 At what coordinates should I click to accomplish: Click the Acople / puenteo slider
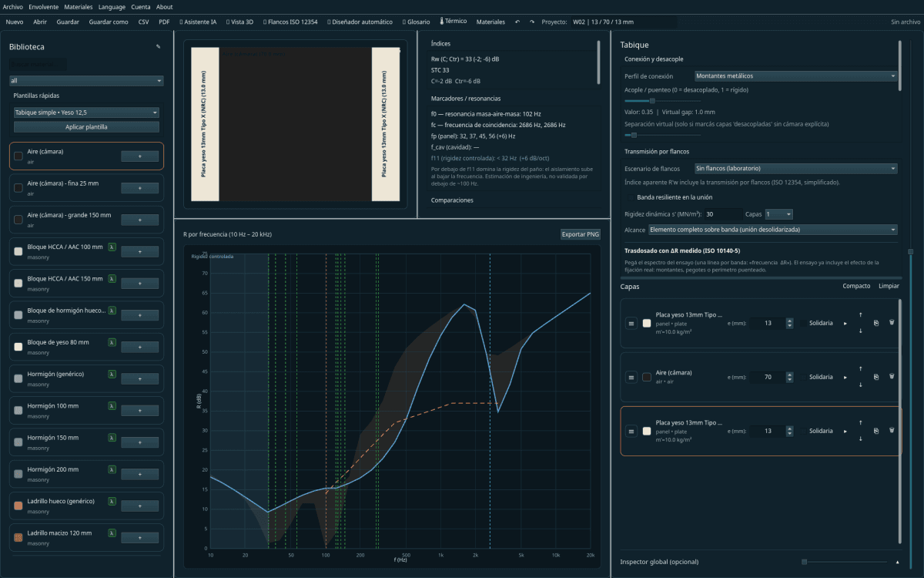(663, 100)
